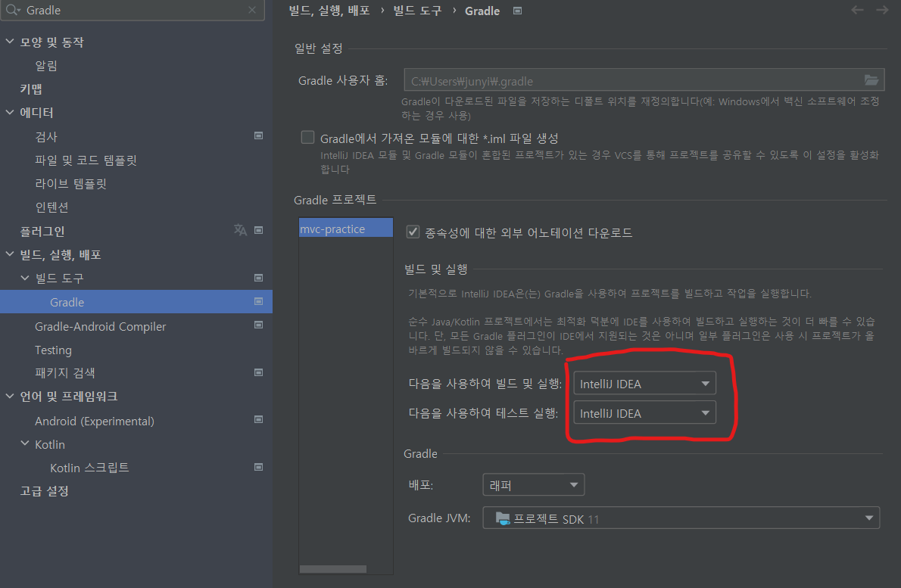Uncheck 종속성에 대한 외부 어노테이션 다운로드

tap(413, 232)
